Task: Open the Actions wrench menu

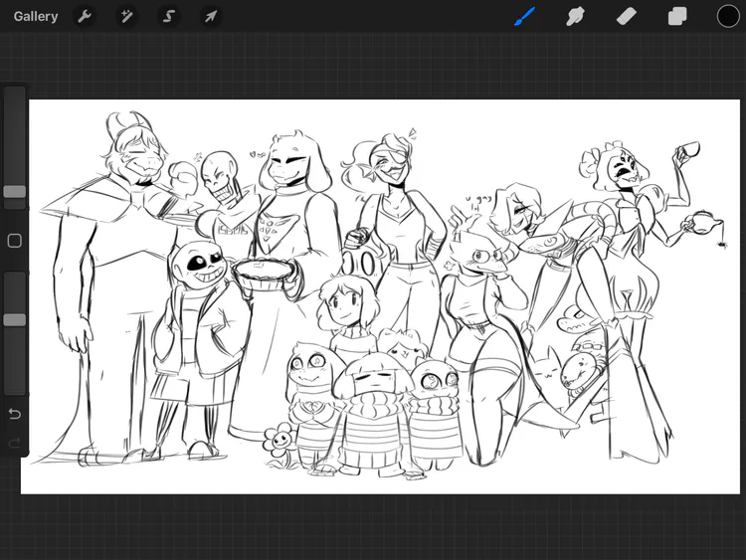Action: 85,16
